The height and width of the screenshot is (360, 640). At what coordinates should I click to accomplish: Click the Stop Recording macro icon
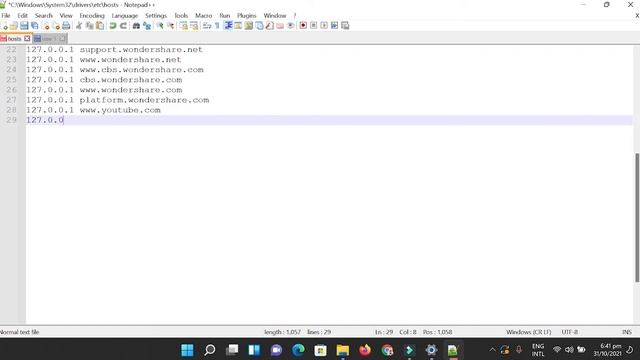click(x=313, y=26)
